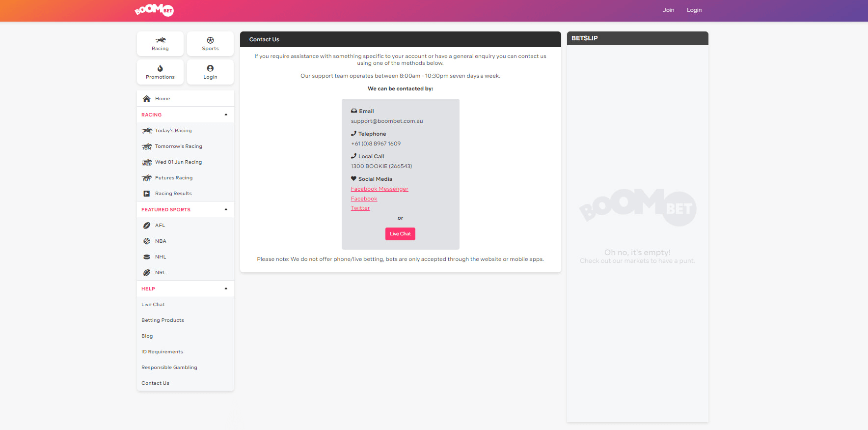
Task: Collapse the HELP section
Action: [186, 288]
